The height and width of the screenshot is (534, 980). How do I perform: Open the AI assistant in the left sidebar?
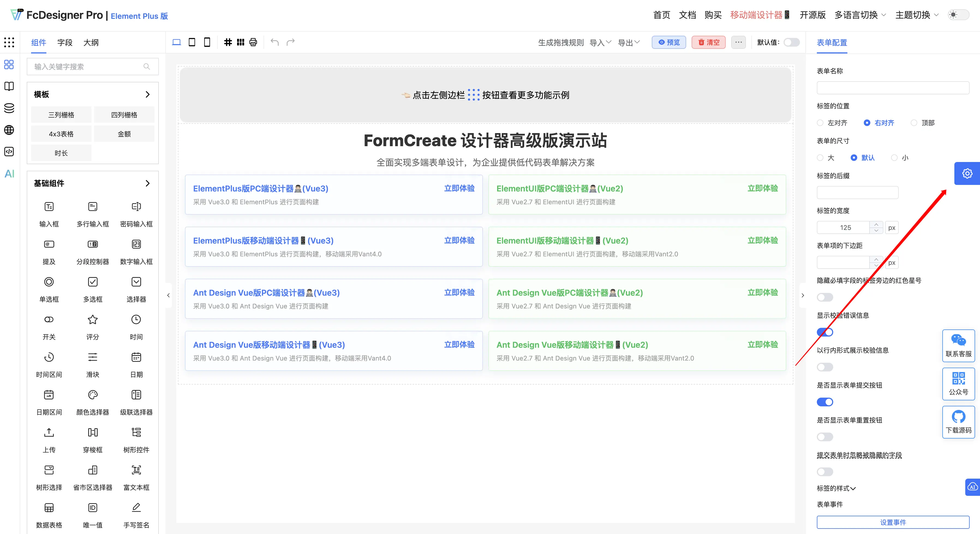coord(9,174)
